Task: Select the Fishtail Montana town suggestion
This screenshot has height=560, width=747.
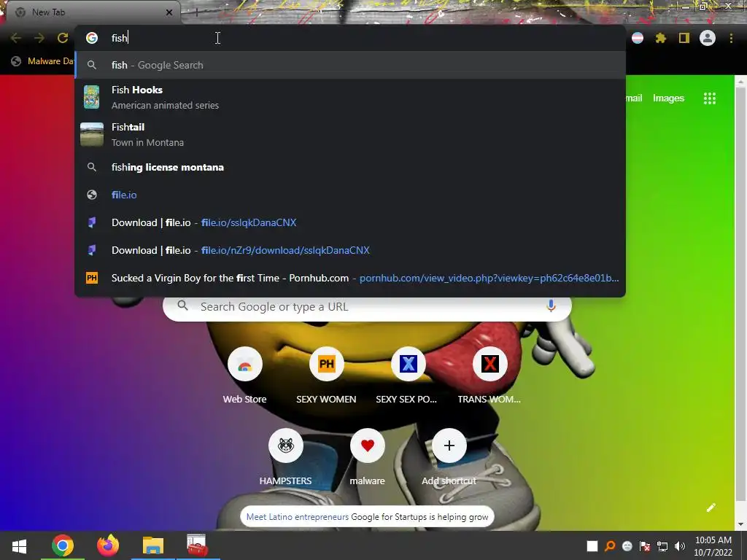Action: [x=350, y=134]
